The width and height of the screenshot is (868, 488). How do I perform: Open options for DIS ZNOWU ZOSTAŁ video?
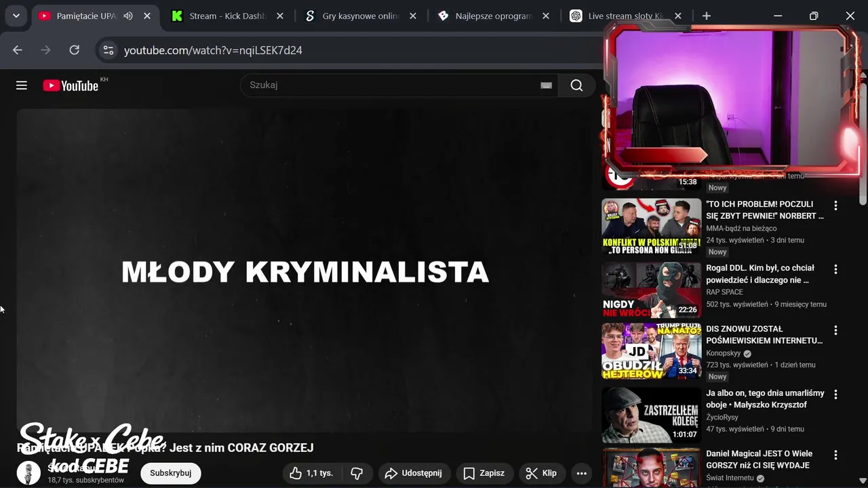835,331
